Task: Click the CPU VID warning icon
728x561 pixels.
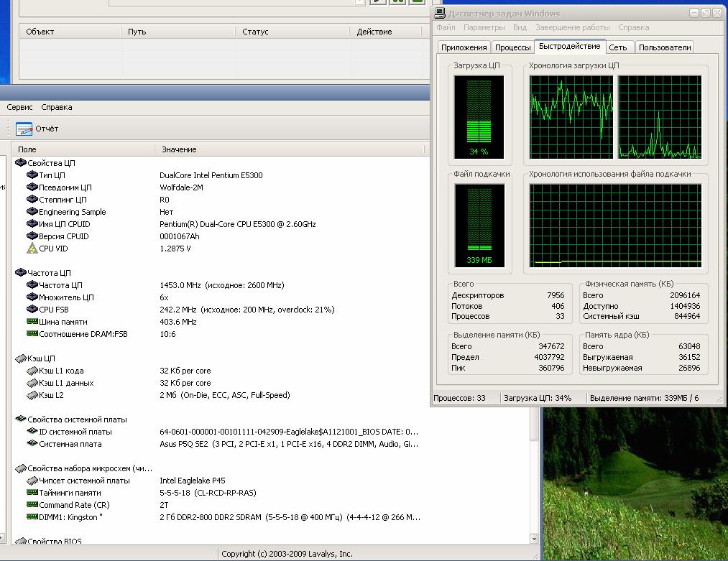Action: pos(32,249)
